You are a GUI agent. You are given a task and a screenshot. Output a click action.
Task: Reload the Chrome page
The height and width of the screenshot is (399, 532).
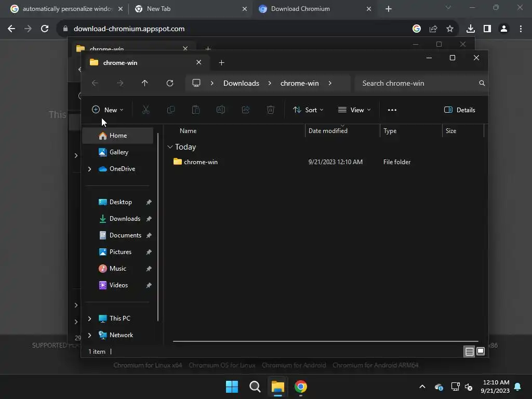coord(45,29)
